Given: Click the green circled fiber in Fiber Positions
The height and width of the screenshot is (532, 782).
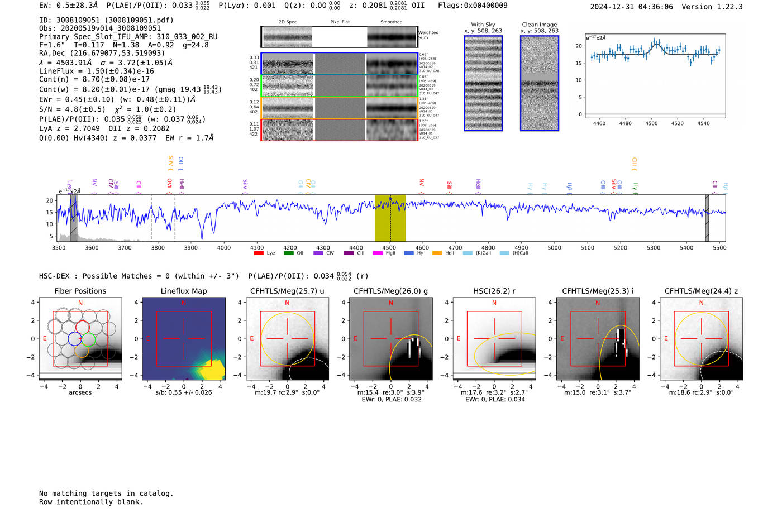Looking at the screenshot, I should 89,339.
